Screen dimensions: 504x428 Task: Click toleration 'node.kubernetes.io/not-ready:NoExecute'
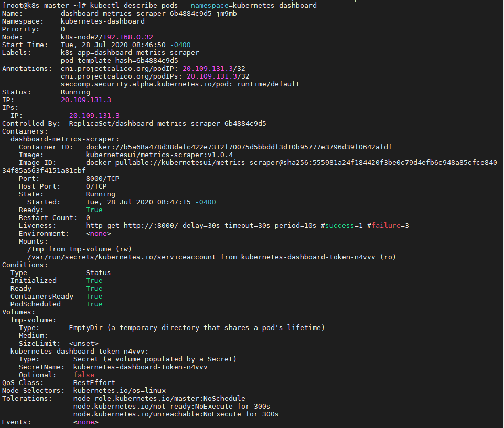(x=153, y=407)
